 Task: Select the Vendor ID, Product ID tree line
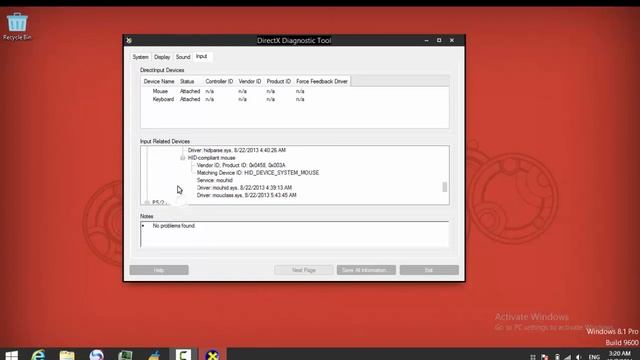click(241, 165)
